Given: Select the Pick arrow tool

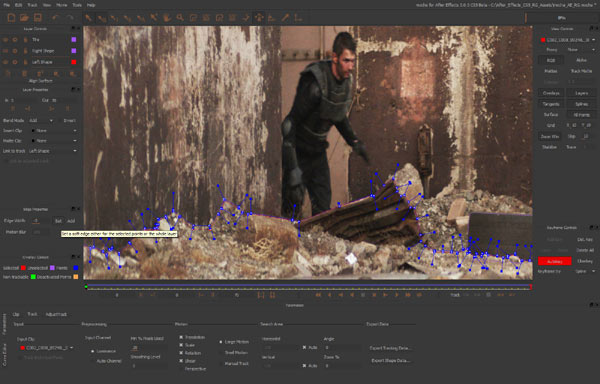Looking at the screenshot, I should click(x=88, y=18).
